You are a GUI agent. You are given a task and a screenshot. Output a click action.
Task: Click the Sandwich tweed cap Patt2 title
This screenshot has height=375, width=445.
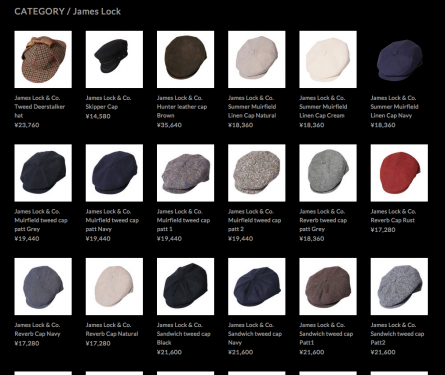pos(397,334)
